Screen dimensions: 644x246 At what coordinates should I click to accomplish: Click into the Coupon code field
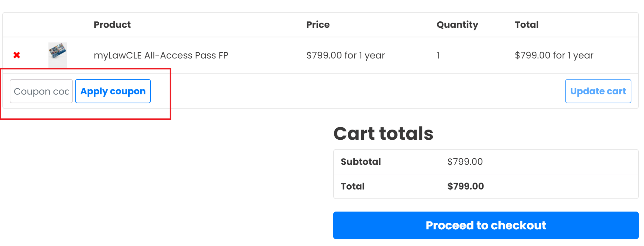point(41,91)
